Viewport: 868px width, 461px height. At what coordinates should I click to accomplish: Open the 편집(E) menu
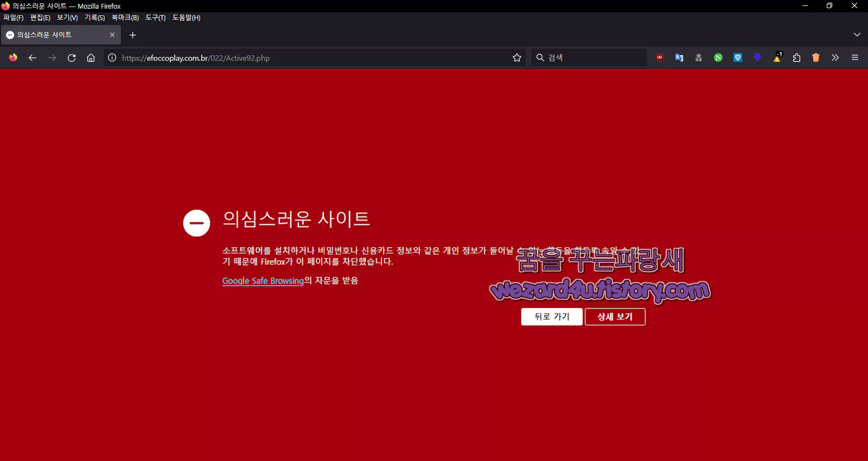(40, 17)
